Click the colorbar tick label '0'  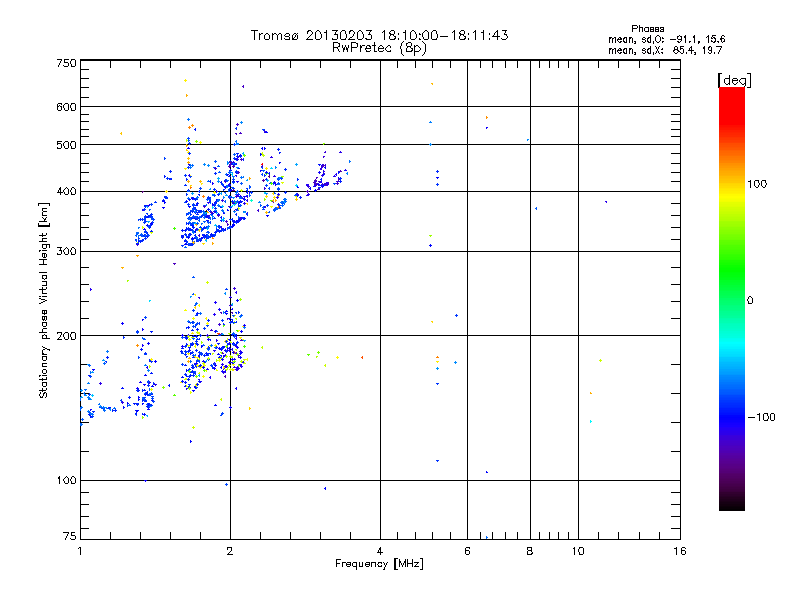[750, 301]
